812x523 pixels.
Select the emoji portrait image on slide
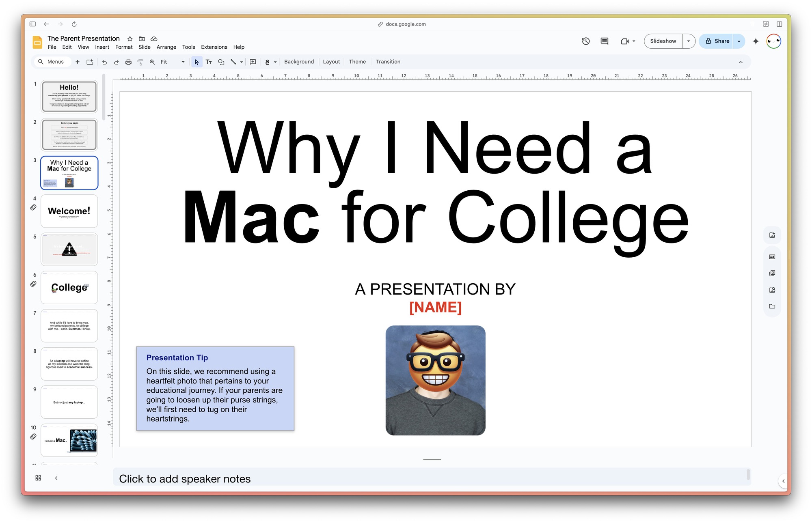[x=435, y=380]
